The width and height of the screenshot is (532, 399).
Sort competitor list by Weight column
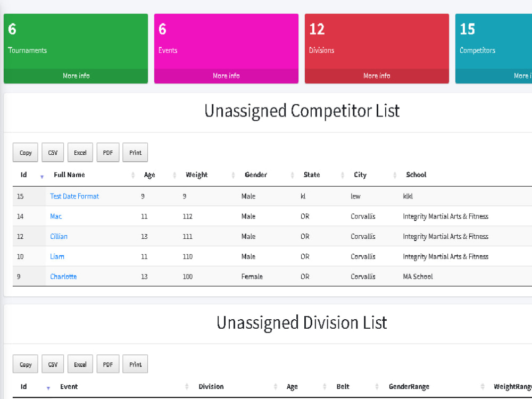207,174
